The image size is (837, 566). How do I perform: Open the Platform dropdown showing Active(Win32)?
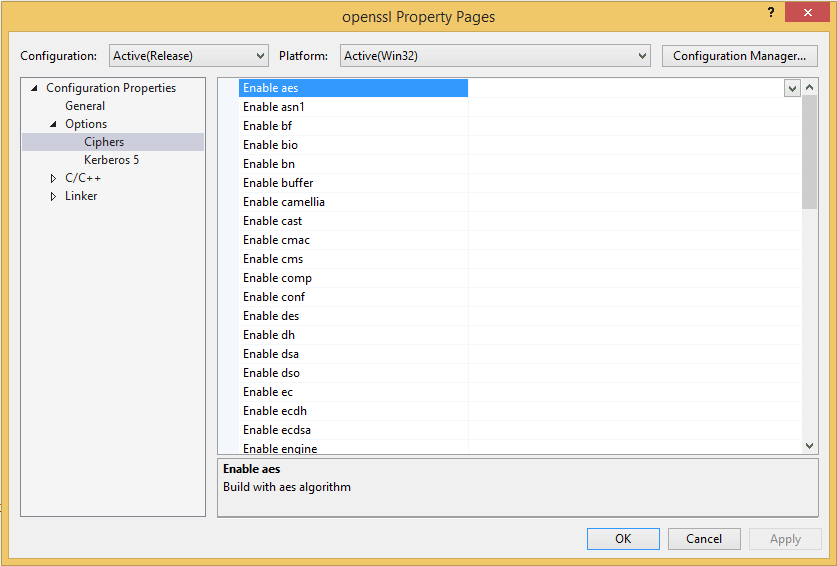pyautogui.click(x=495, y=56)
